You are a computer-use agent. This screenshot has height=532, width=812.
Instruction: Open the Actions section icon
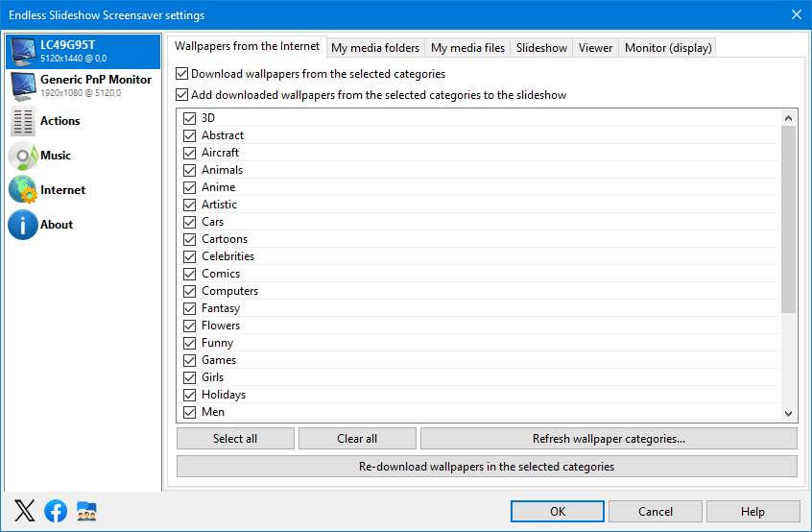tap(23, 121)
